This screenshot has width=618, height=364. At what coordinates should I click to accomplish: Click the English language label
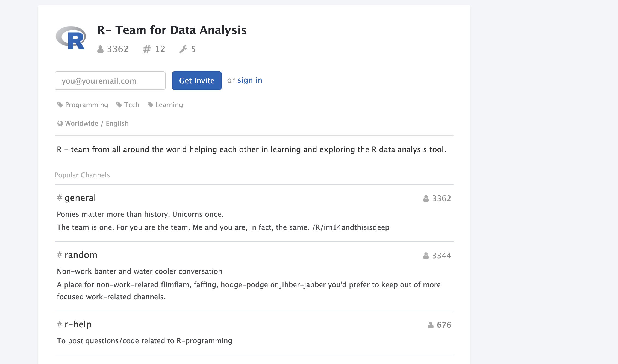pos(117,123)
